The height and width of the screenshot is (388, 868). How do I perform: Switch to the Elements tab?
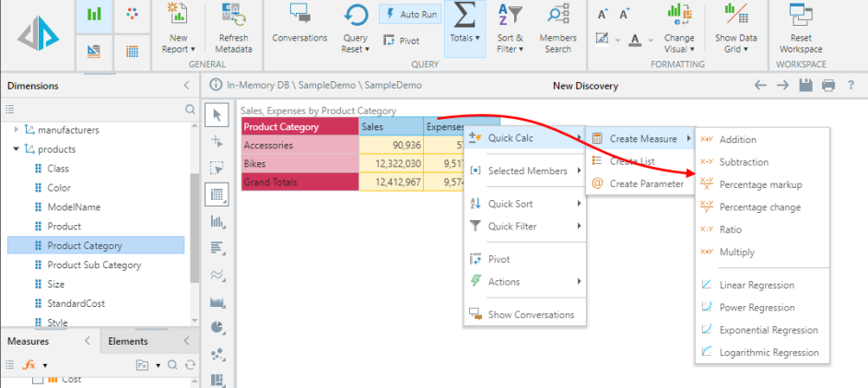click(x=128, y=342)
